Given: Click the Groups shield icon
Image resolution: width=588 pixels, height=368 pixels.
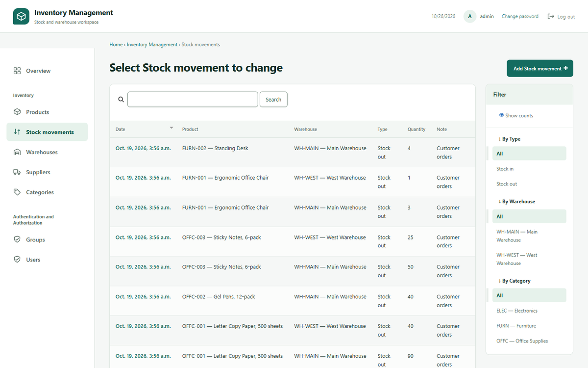Looking at the screenshot, I should click(x=17, y=239).
